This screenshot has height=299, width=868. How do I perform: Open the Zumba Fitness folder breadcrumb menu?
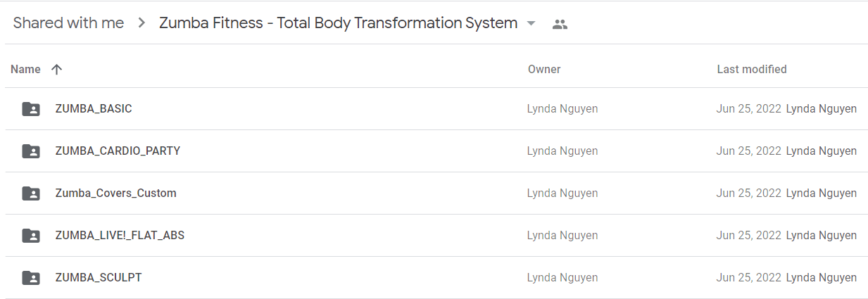coord(339,23)
